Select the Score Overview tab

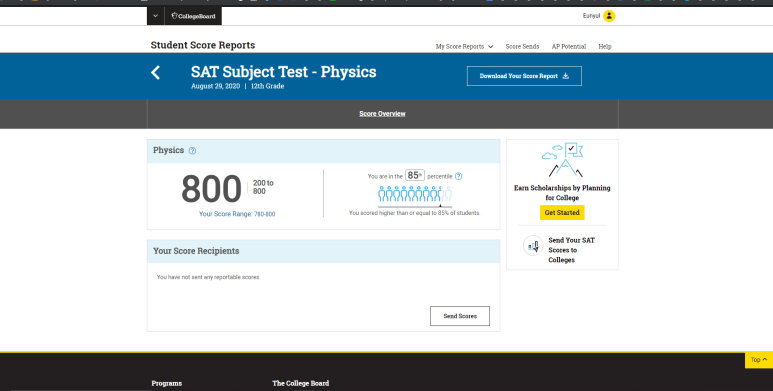[x=382, y=113]
